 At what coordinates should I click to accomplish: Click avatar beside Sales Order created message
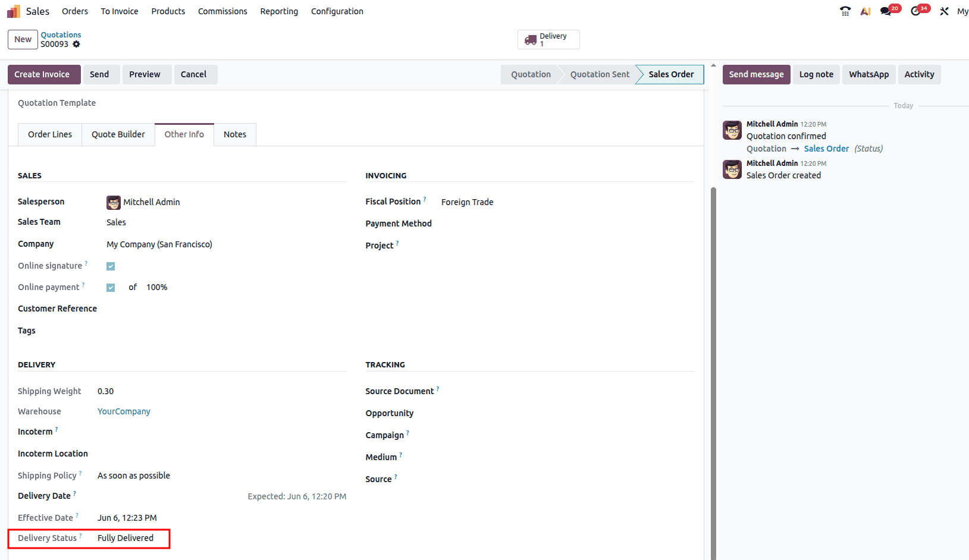coord(732,169)
